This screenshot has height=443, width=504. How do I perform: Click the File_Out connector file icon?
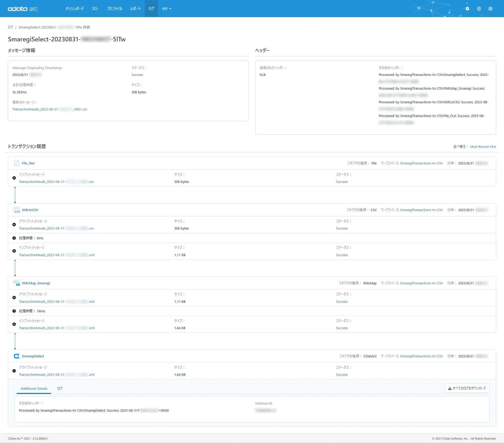pos(16,163)
